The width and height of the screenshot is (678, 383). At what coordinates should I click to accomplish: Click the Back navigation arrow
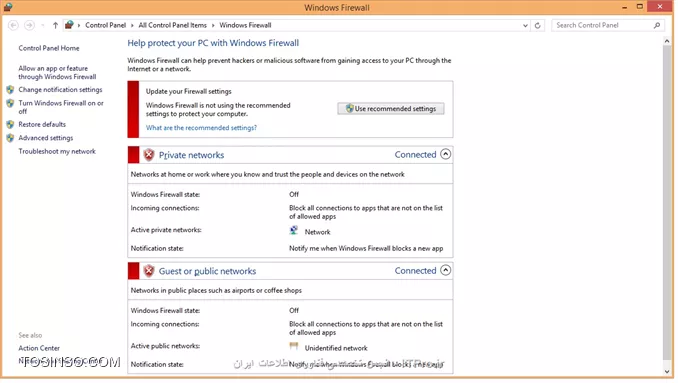pyautogui.click(x=13, y=26)
